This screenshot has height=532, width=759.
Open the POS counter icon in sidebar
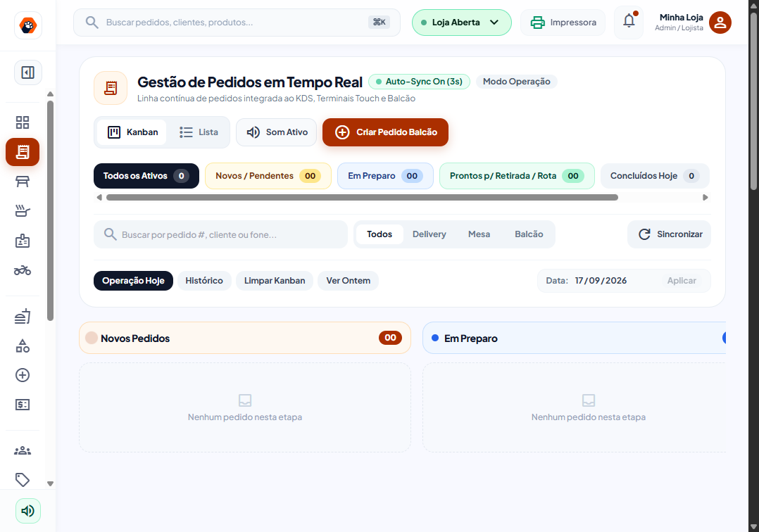(23, 241)
